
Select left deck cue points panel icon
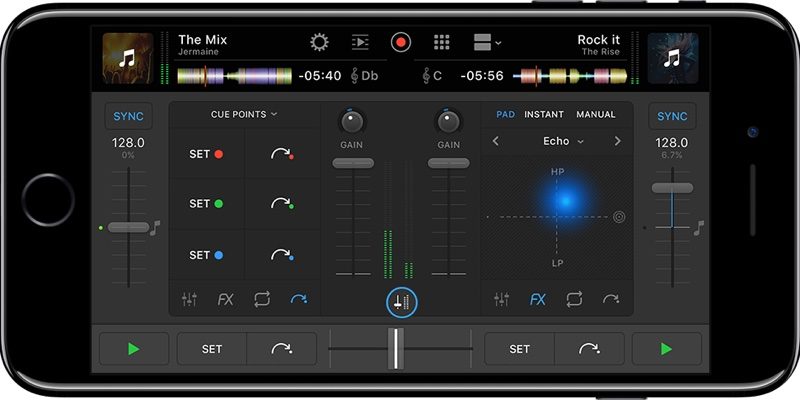299,299
